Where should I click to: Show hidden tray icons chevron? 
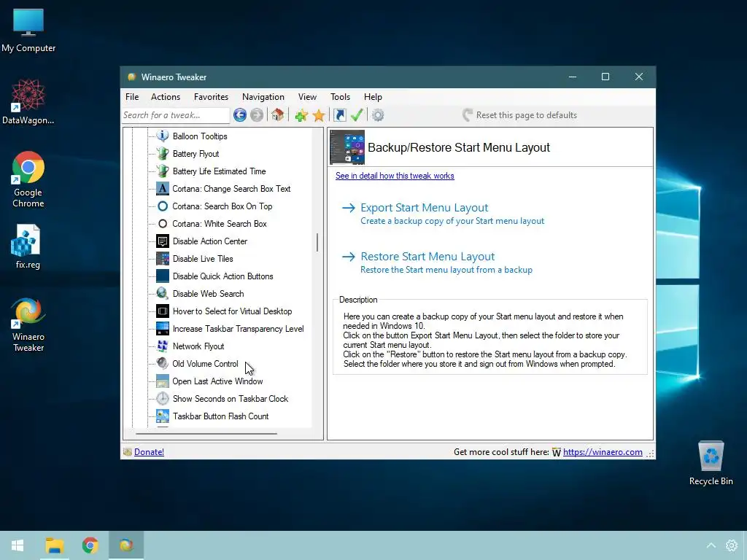point(711,545)
